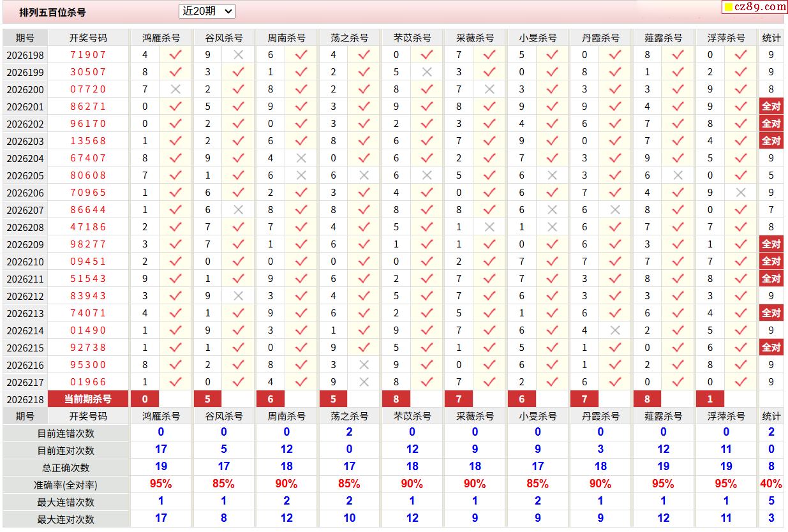
Task: Click the winning number 71907
Action: click(x=88, y=55)
